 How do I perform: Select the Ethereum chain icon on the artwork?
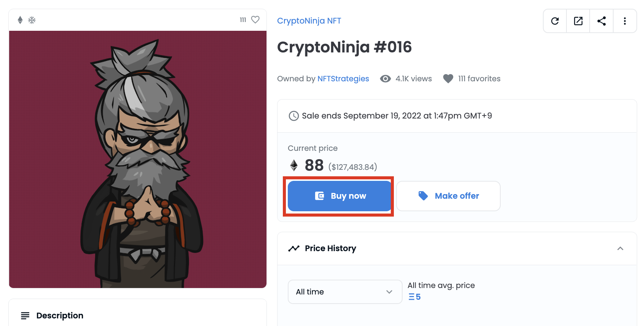coord(19,20)
